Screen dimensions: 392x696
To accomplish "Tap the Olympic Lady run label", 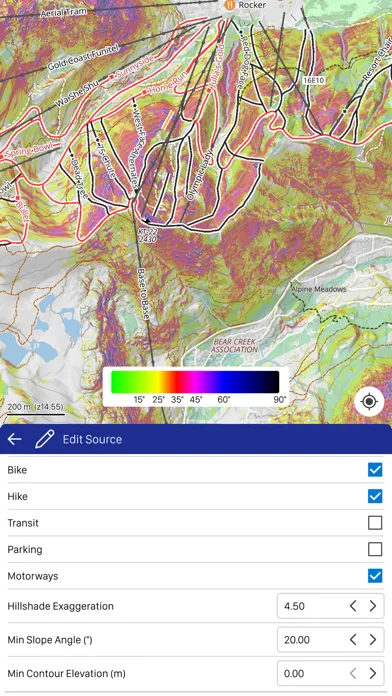I will coord(201,175).
